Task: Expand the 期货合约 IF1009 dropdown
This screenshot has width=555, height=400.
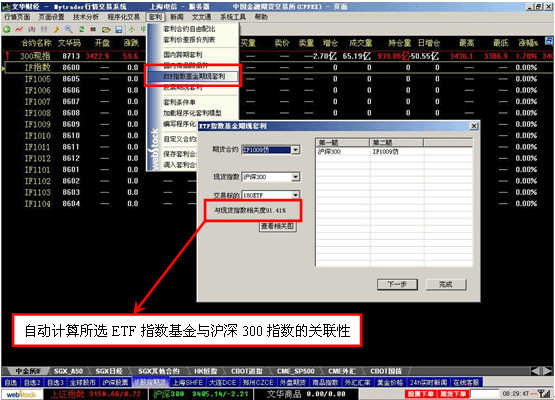Action: [296, 150]
